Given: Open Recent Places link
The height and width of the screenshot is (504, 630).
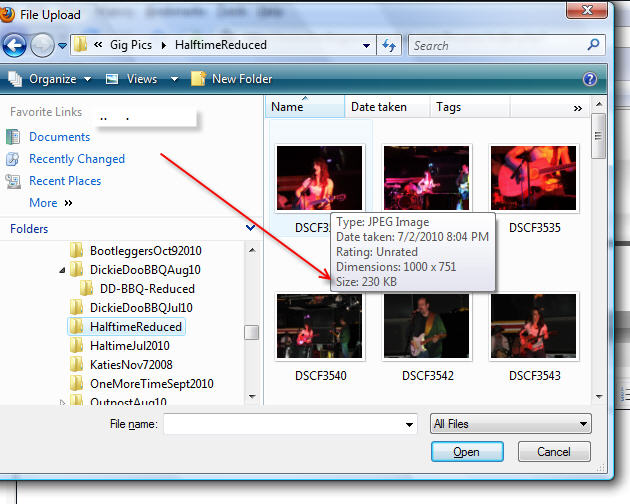Looking at the screenshot, I should click(x=65, y=181).
